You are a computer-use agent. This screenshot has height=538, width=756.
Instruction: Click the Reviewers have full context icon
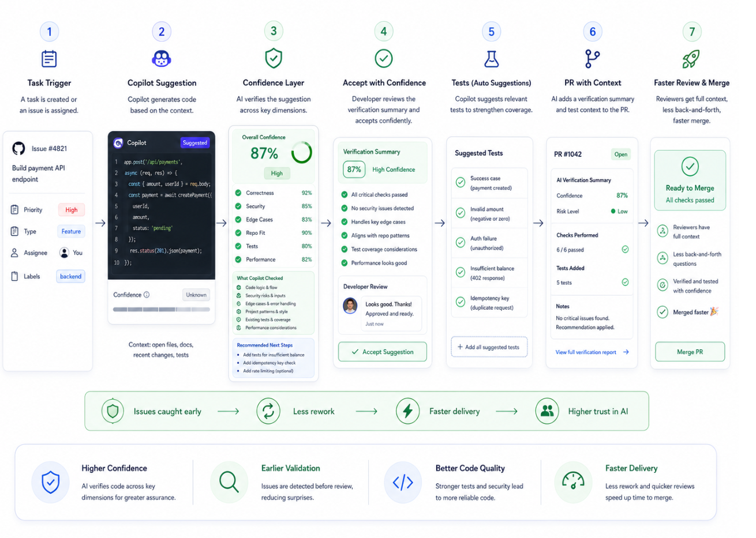[663, 231]
